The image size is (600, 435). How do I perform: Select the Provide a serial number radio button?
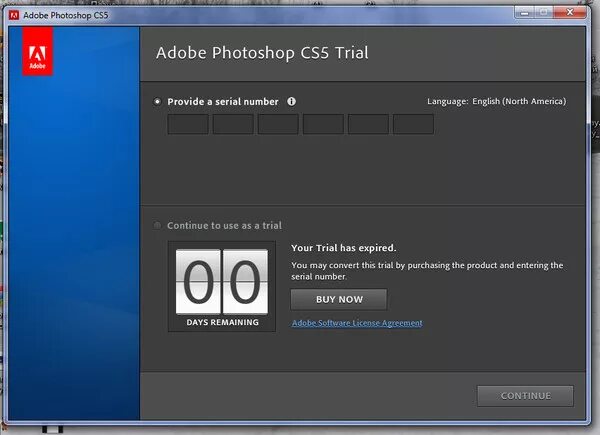157,102
